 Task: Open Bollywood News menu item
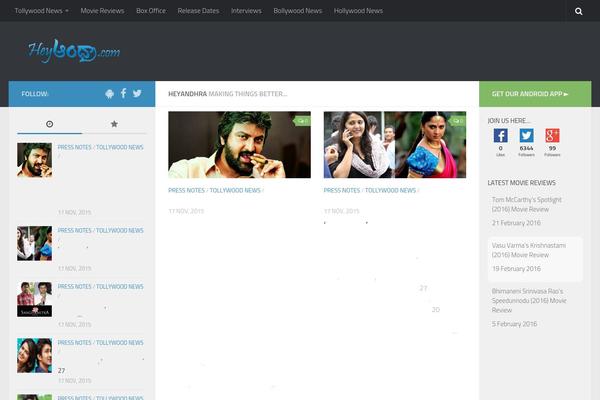pos(298,11)
